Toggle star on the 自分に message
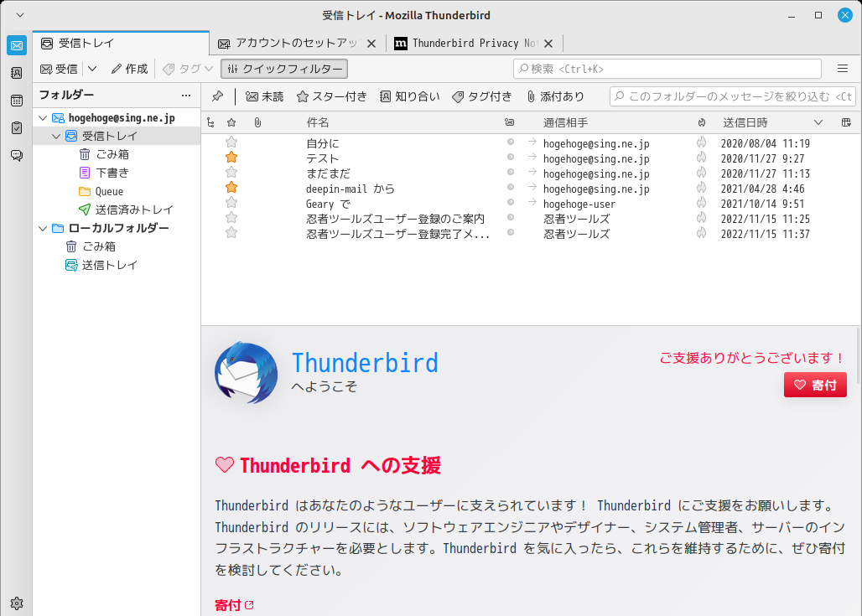 click(x=231, y=142)
